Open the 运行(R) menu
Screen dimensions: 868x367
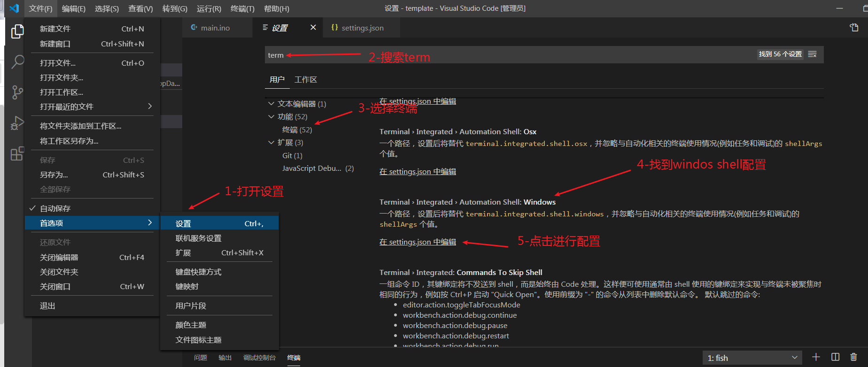pos(209,8)
